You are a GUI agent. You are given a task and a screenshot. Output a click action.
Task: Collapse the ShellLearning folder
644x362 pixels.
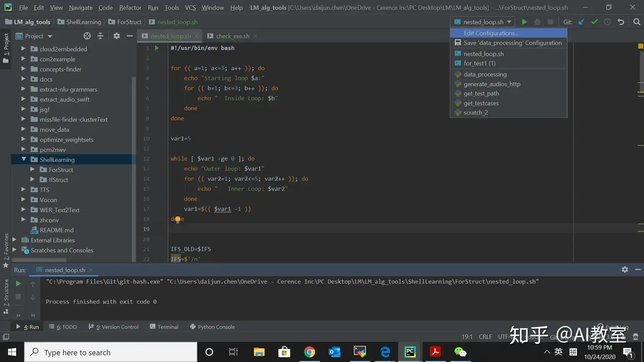click(x=24, y=159)
